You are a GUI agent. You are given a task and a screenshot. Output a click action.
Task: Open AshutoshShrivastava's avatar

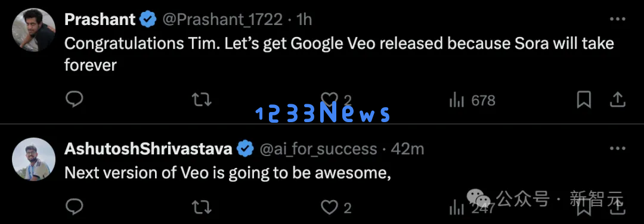33,159
